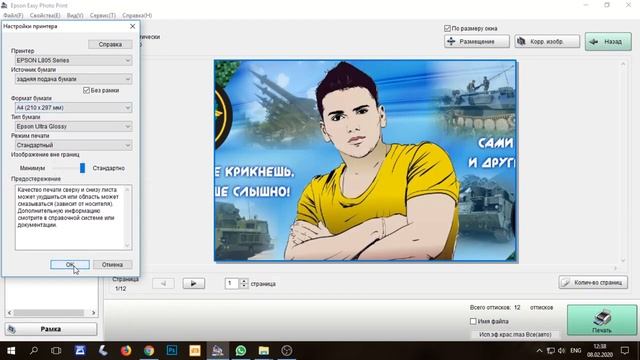Click Исп.эф.крас.глаз Все(авто) button
640x360 pixels.
pyautogui.click(x=515, y=334)
